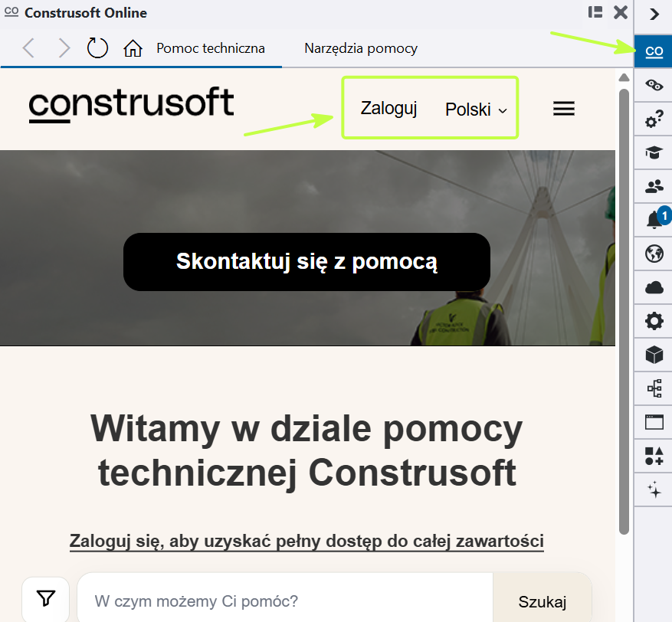Click the W czym możemy Ci pomóc search field
The height and width of the screenshot is (622, 672).
(285, 601)
